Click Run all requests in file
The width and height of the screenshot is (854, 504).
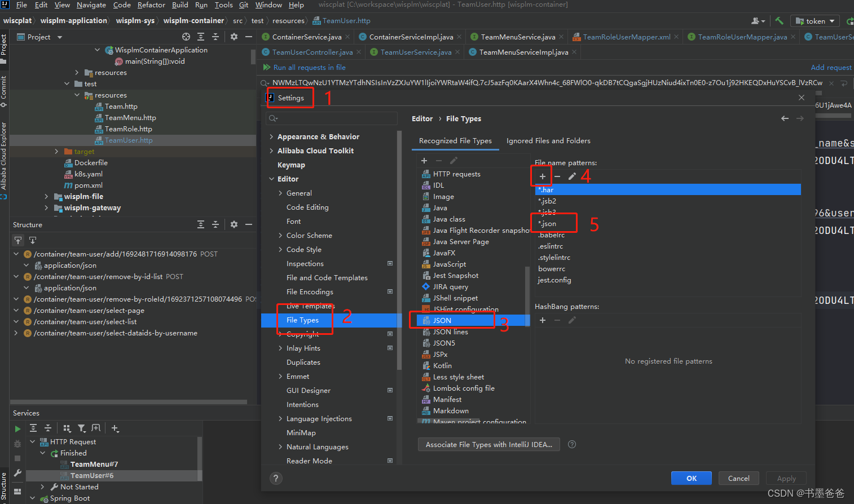click(x=309, y=67)
